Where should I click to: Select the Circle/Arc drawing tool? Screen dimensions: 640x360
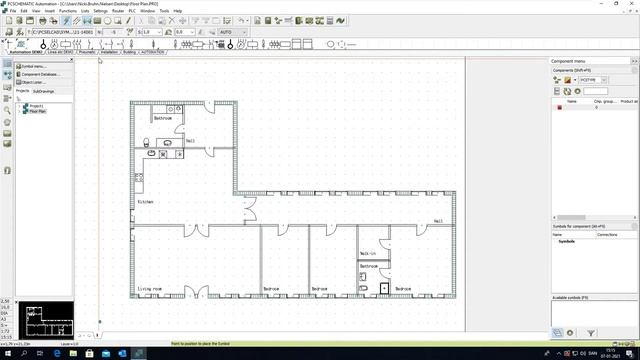[107, 21]
